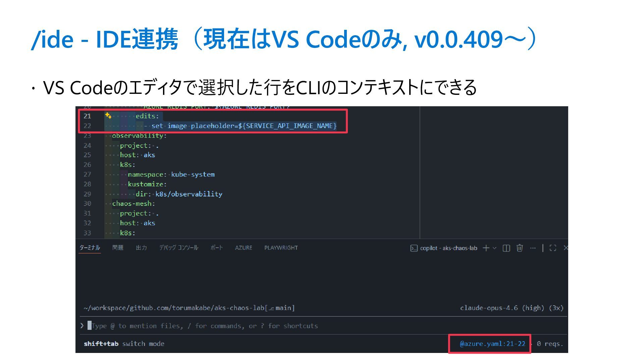Maximize the terminal panel size
Screen dimensions: 644x362
pos(553,248)
